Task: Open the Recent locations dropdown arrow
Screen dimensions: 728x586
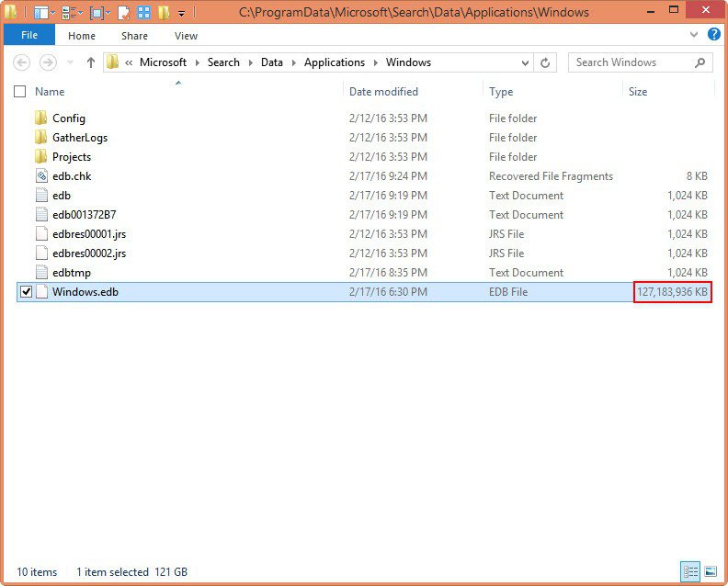Action: click(x=70, y=62)
